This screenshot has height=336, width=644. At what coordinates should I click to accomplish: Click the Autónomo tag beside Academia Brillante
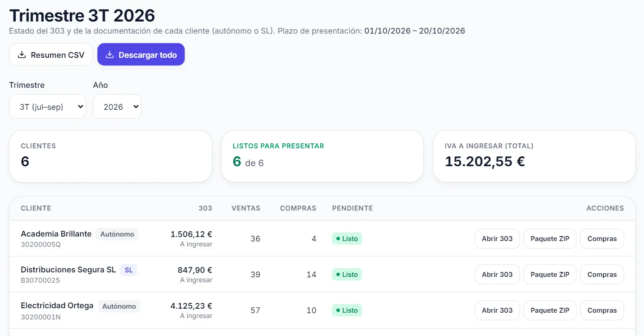pos(117,234)
